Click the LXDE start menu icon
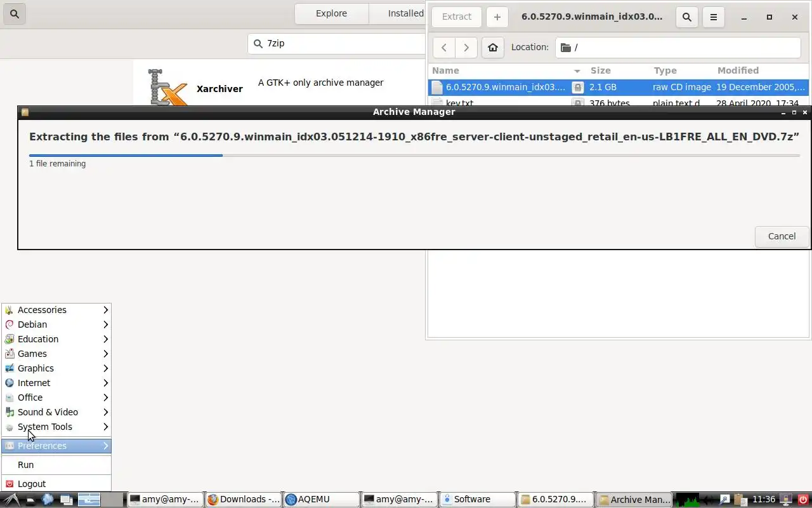 pyautogui.click(x=11, y=500)
